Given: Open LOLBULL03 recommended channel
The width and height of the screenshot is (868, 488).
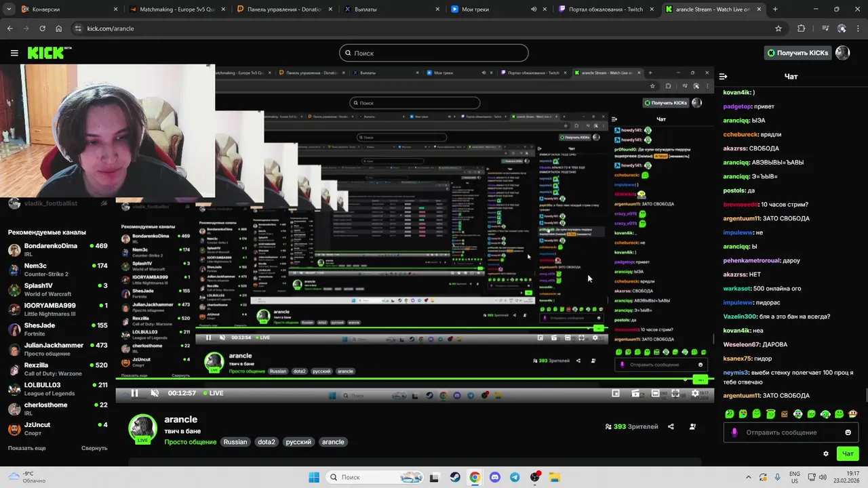Looking at the screenshot, I should tap(58, 389).
